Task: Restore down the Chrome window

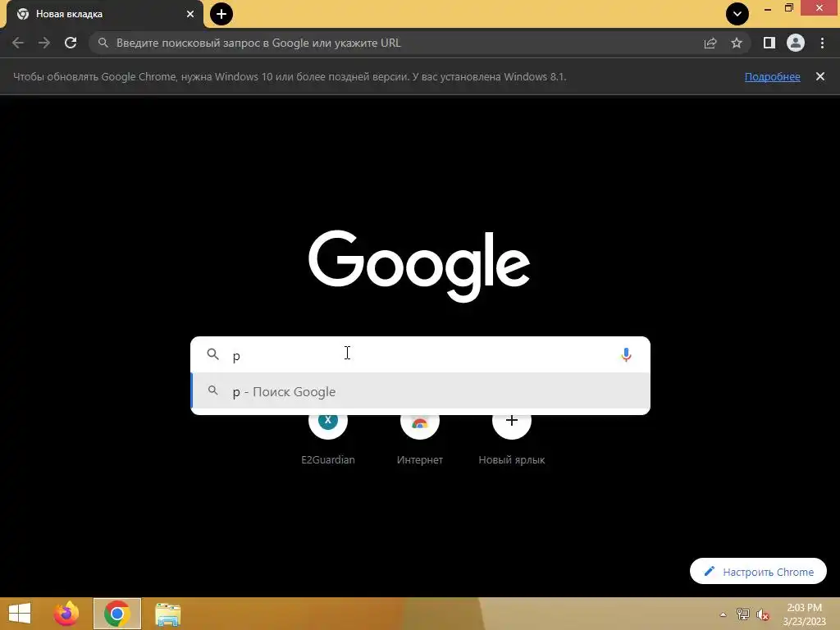Action: coord(789,7)
